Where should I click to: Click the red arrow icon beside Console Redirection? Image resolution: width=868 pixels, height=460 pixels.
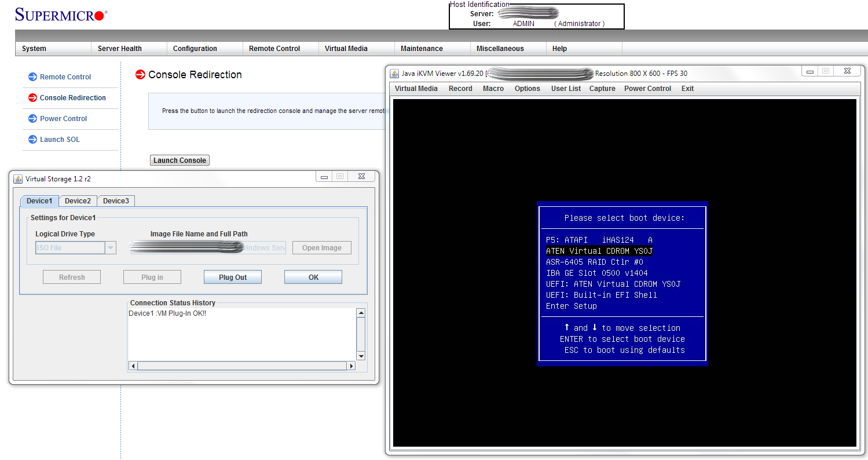tap(32, 97)
